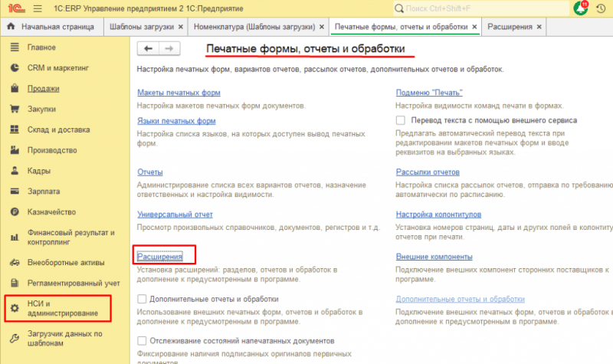Check Дополнительные отчеты и обработки checkbox
This screenshot has width=613, height=364.
click(x=141, y=298)
